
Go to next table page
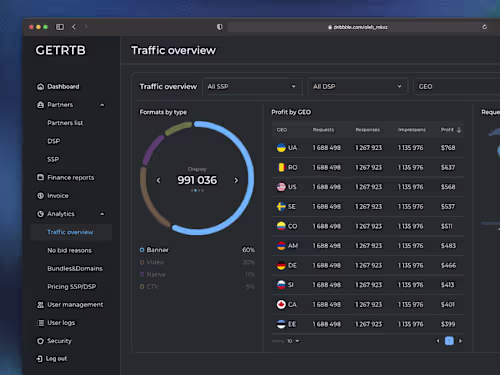pos(460,341)
